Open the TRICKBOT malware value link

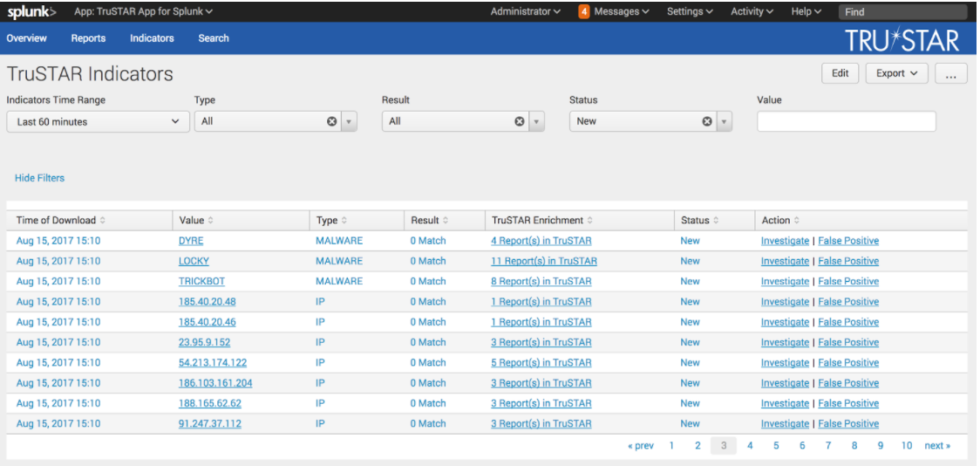pyautogui.click(x=201, y=282)
